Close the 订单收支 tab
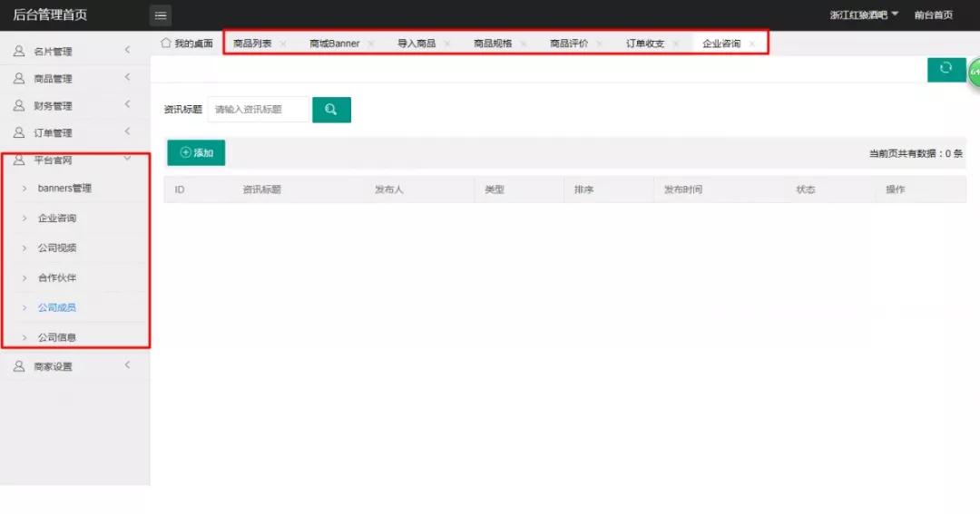This screenshot has width=980, height=514. (x=676, y=44)
